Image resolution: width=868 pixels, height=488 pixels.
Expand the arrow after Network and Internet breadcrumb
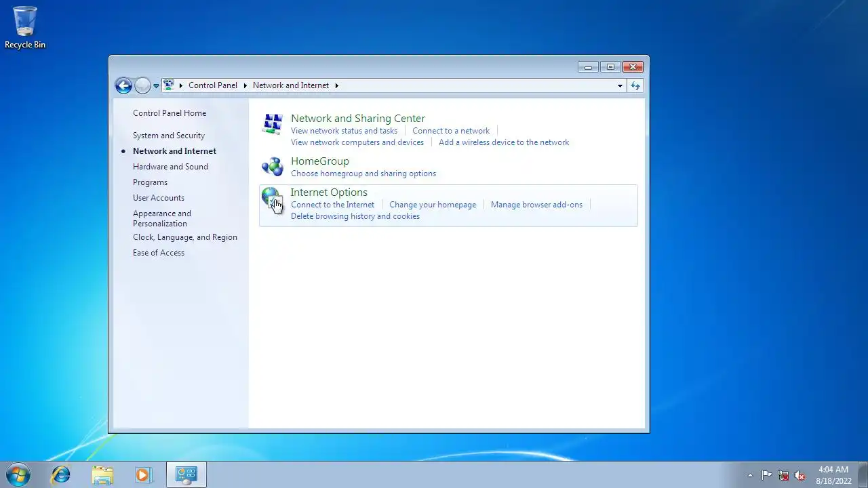[336, 85]
